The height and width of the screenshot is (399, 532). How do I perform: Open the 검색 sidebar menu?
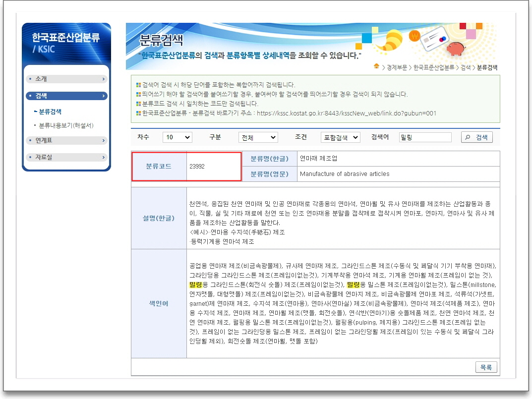pos(66,96)
